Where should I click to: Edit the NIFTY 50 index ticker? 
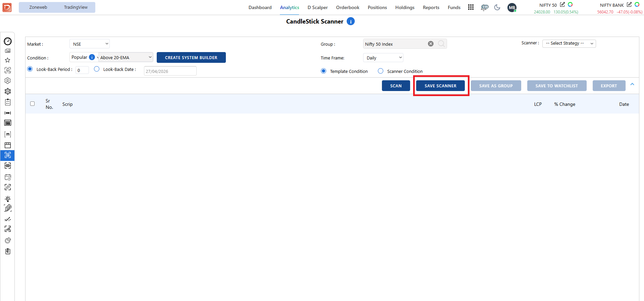[x=562, y=5]
